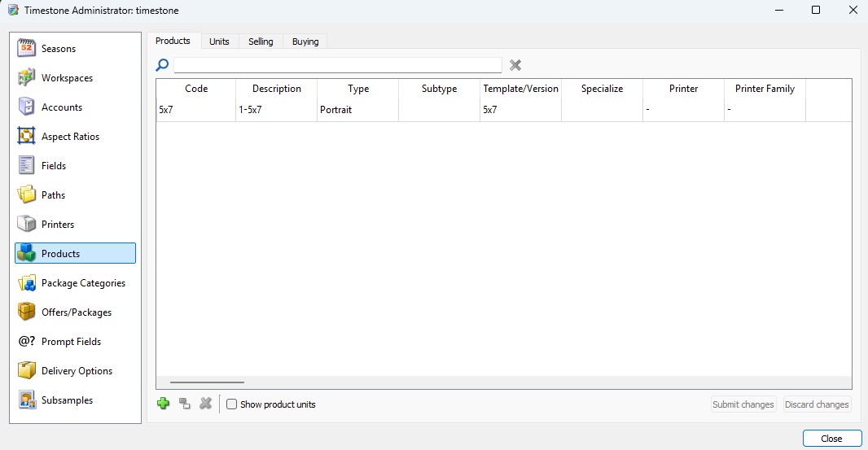Switch to the Units tab
868x450 pixels.
point(219,42)
